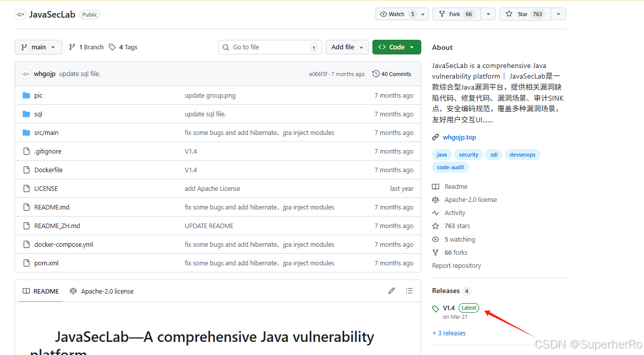Image resolution: width=644 pixels, height=355 pixels.
Task: Click the Report repository link
Action: 457,265
